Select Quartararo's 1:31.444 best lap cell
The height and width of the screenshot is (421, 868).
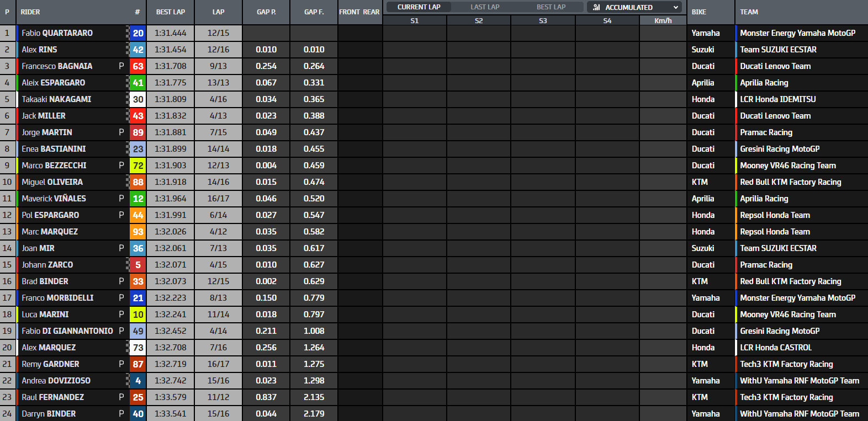pyautogui.click(x=171, y=33)
